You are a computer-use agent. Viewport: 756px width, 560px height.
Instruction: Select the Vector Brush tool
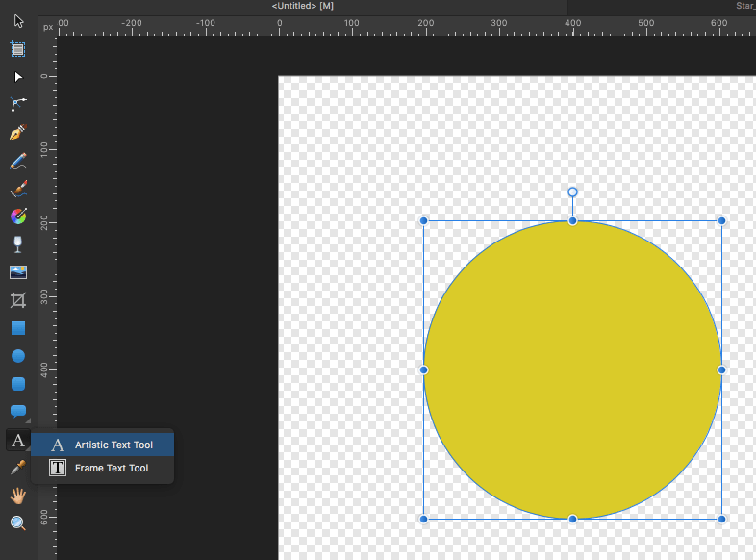pyautogui.click(x=18, y=189)
